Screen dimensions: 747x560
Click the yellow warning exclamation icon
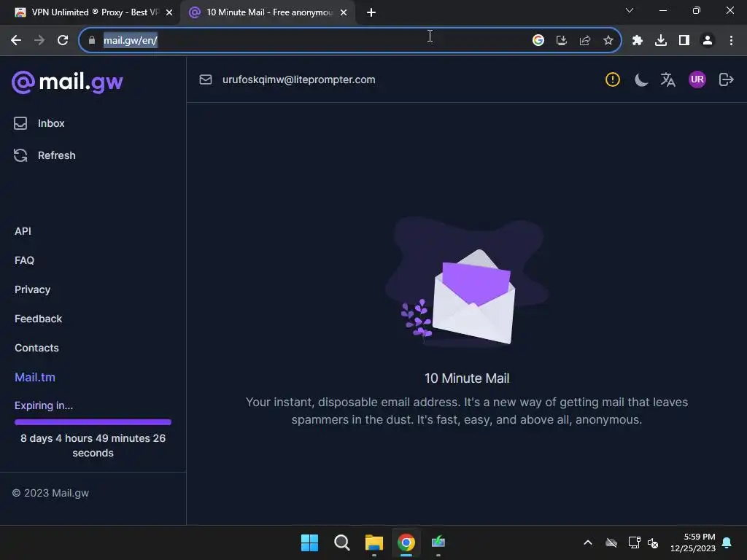pos(613,79)
